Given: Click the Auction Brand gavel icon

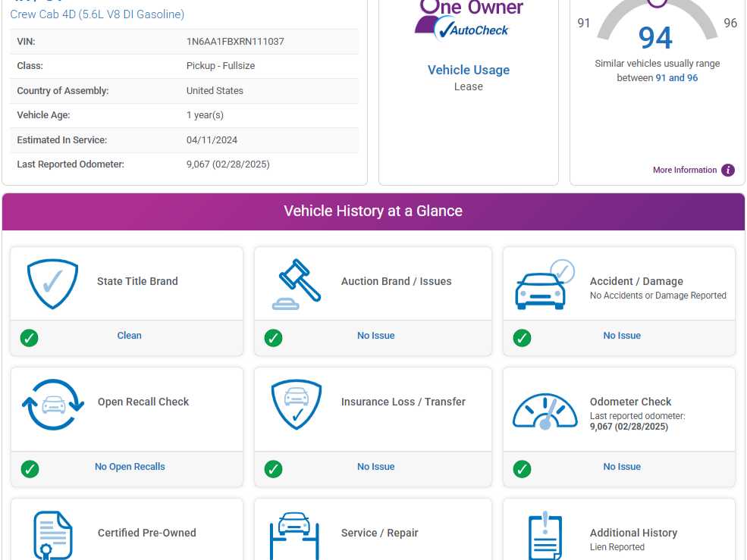Looking at the screenshot, I should 297,284.
